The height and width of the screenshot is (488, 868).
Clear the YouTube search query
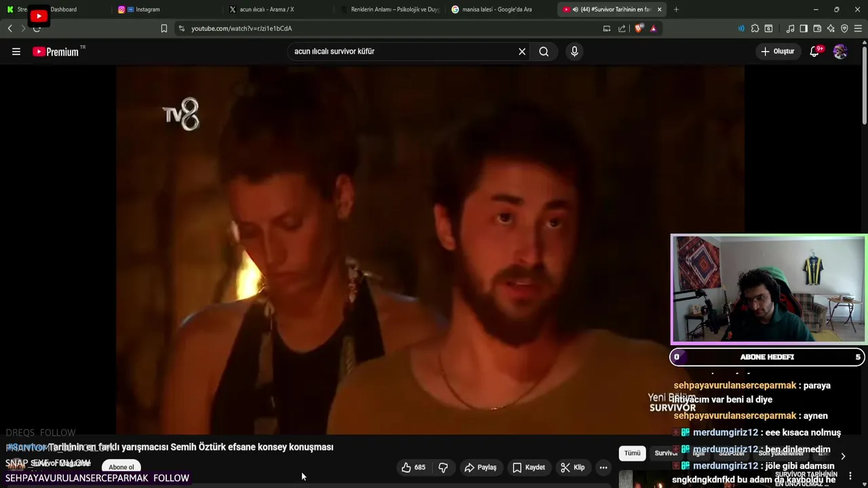(x=522, y=52)
